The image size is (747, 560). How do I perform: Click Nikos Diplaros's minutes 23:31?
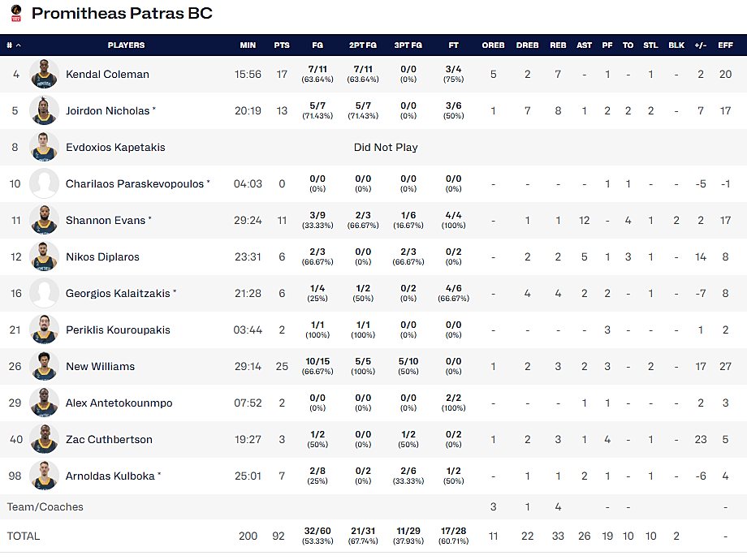click(x=248, y=256)
